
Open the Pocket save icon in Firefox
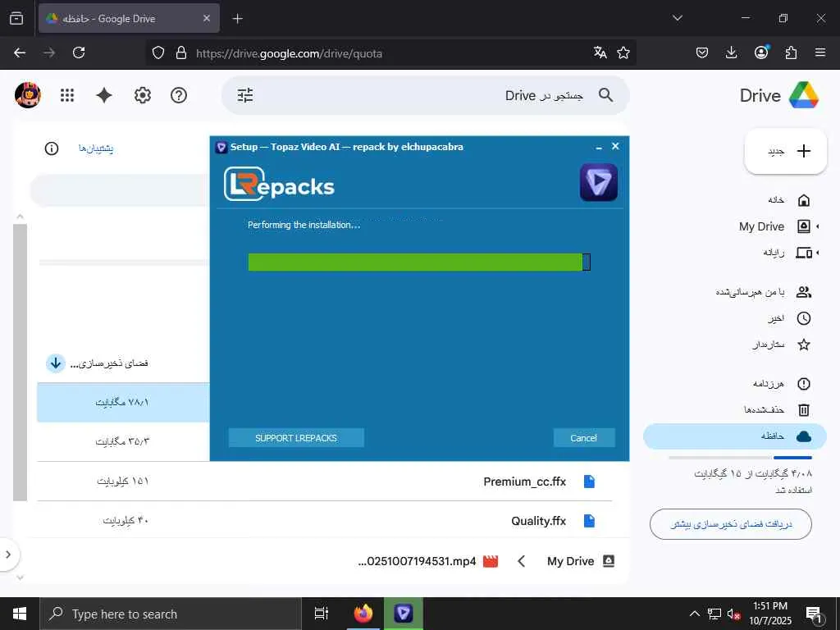[702, 52]
